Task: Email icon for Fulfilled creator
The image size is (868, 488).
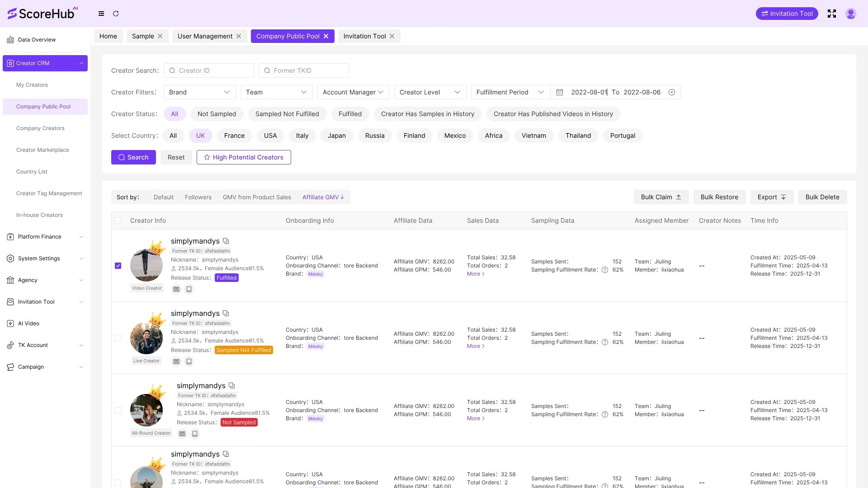Action: tap(176, 289)
